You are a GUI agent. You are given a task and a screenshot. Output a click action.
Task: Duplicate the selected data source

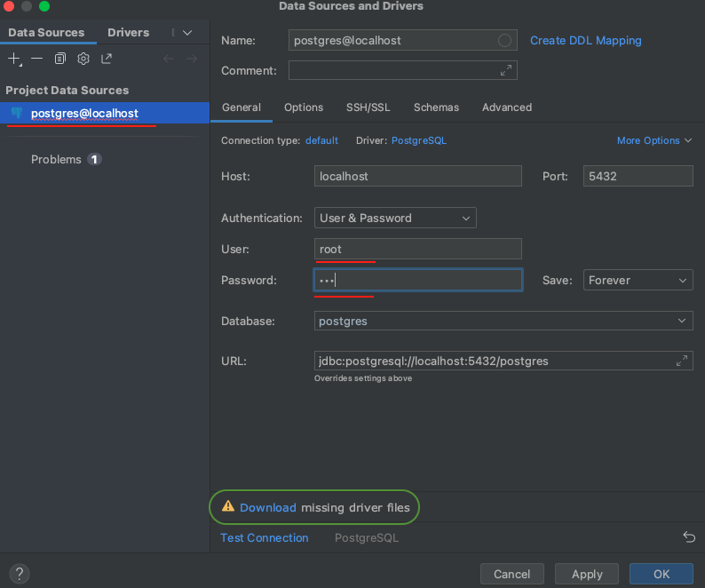coord(59,59)
